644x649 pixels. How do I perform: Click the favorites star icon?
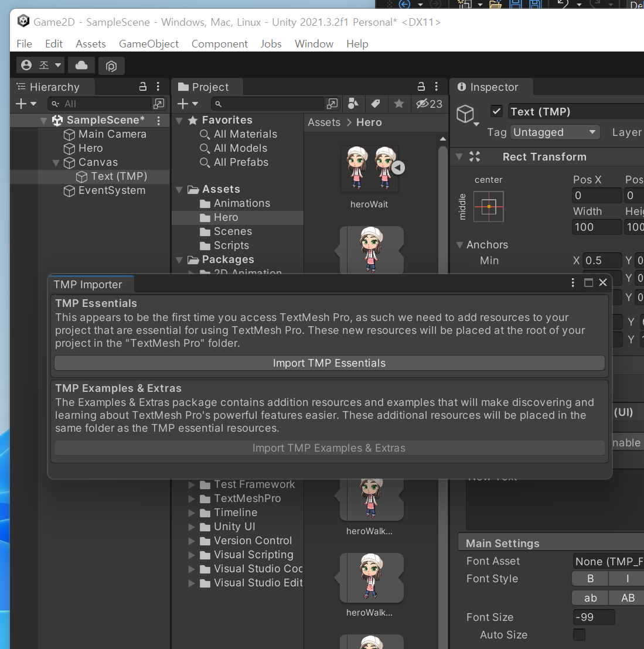[x=399, y=104]
